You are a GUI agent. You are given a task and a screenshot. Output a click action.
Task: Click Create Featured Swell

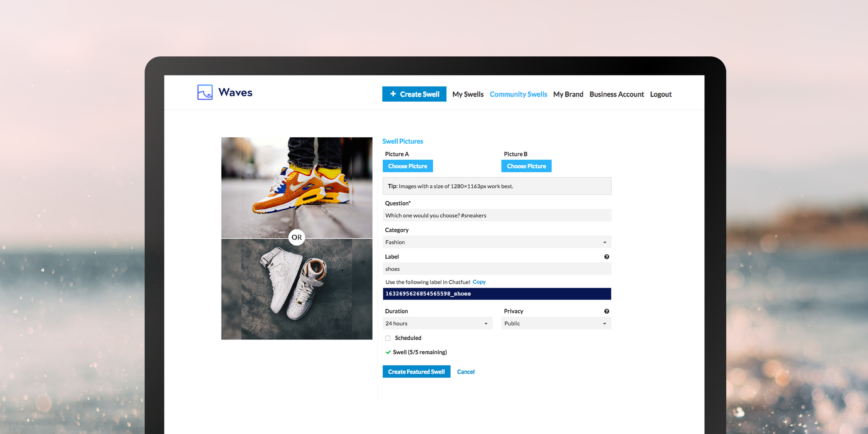click(x=416, y=371)
